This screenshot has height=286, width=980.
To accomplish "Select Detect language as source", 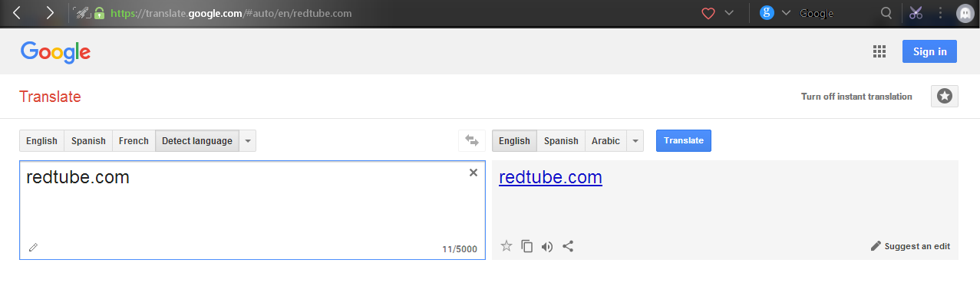I will 197,141.
